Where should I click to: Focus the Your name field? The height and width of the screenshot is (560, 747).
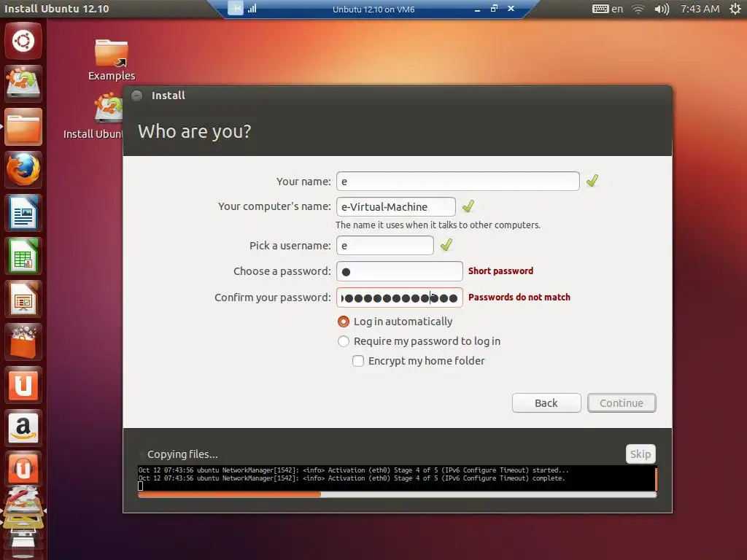tap(458, 182)
